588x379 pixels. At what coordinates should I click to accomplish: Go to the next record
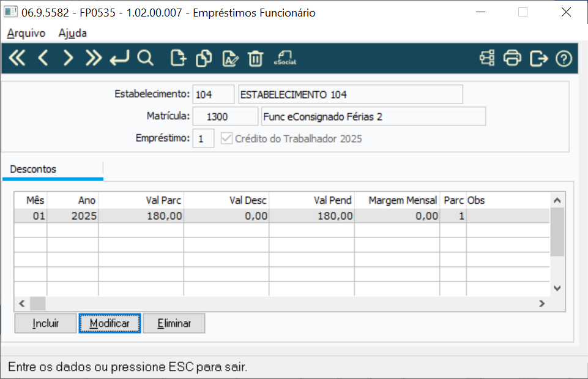point(68,58)
